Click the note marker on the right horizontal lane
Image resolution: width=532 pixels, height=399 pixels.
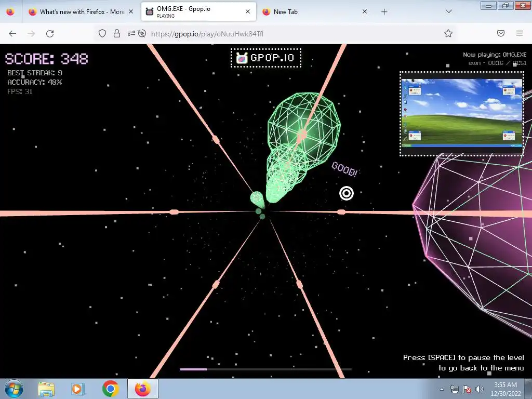(341, 212)
